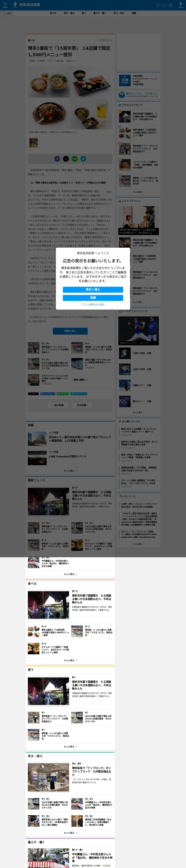This screenshot has height=868, width=186.
Task: Open 八戸ブイヤベースフェスタ related article
Action: point(48,379)
